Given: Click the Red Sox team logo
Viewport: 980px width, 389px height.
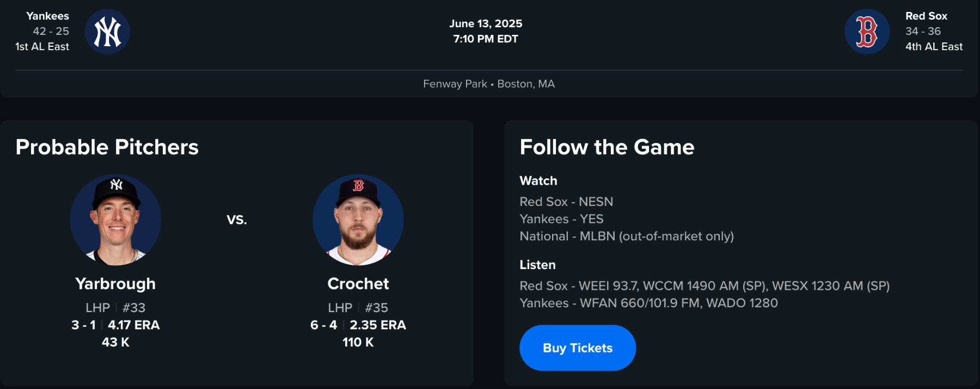Looking at the screenshot, I should [867, 32].
